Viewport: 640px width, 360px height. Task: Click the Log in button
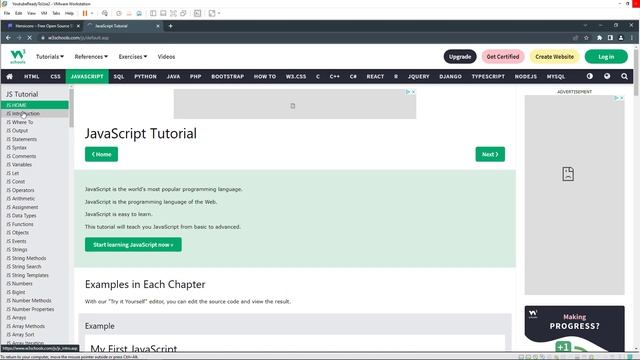[x=606, y=56]
